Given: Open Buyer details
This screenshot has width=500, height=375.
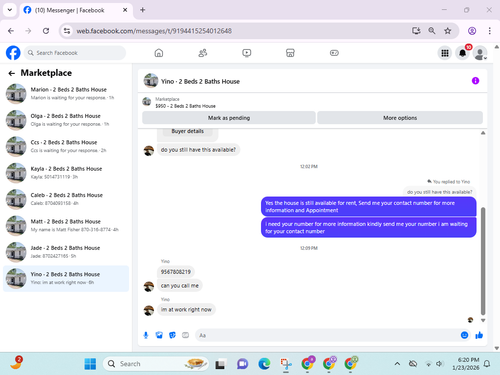Looking at the screenshot, I should point(187,131).
